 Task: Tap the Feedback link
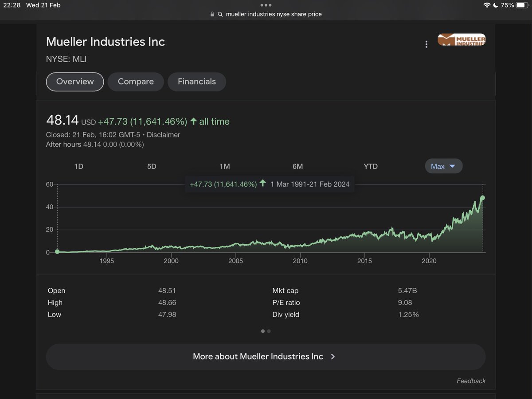click(471, 381)
